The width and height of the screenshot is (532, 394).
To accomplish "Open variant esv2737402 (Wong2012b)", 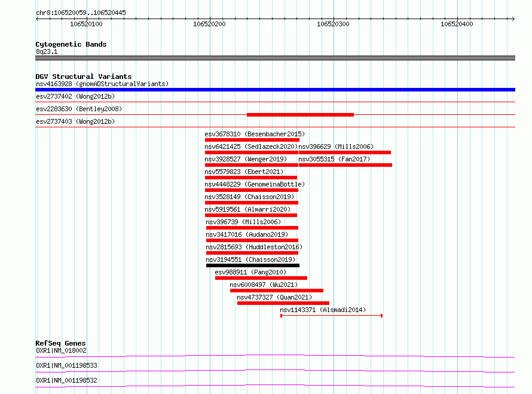I will (75, 96).
